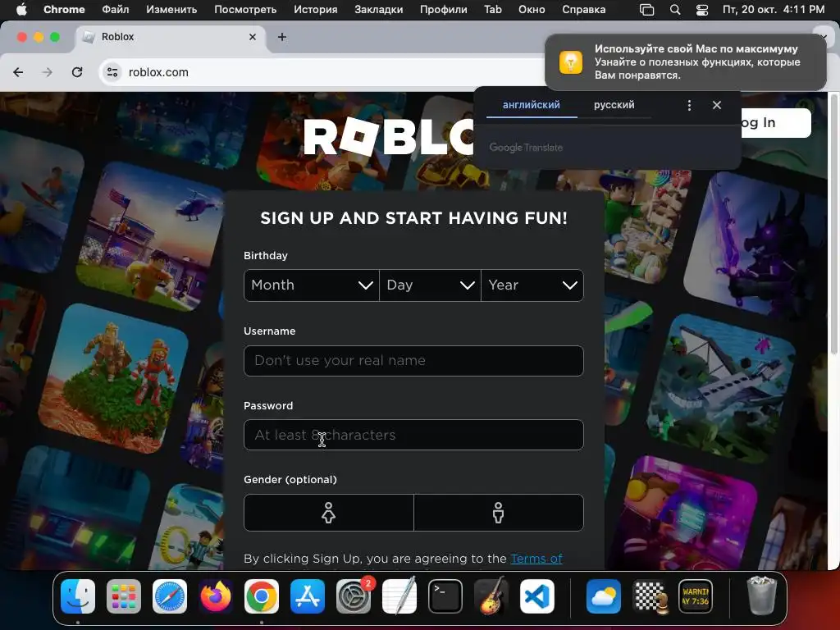Open the Закладки menu
The height and width of the screenshot is (630, 840).
tap(379, 10)
